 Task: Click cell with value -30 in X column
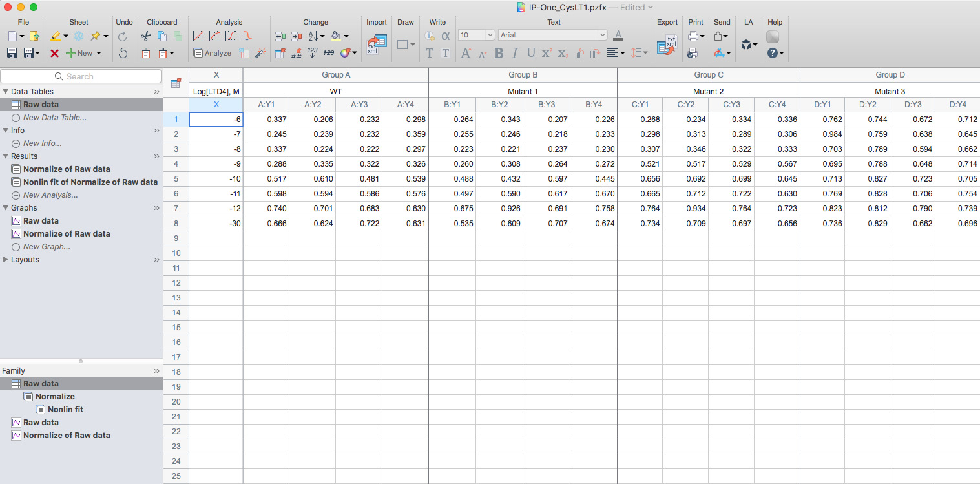(216, 224)
